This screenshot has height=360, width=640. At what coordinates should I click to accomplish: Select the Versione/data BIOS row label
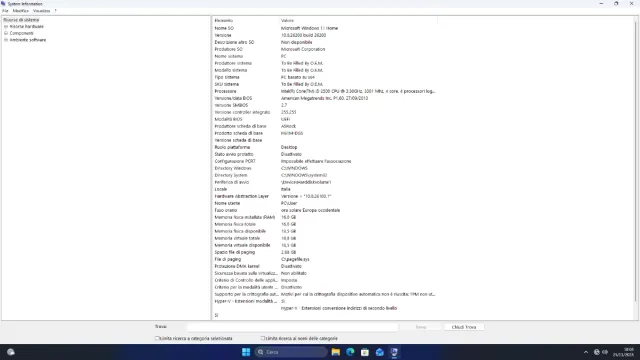click(x=233, y=98)
